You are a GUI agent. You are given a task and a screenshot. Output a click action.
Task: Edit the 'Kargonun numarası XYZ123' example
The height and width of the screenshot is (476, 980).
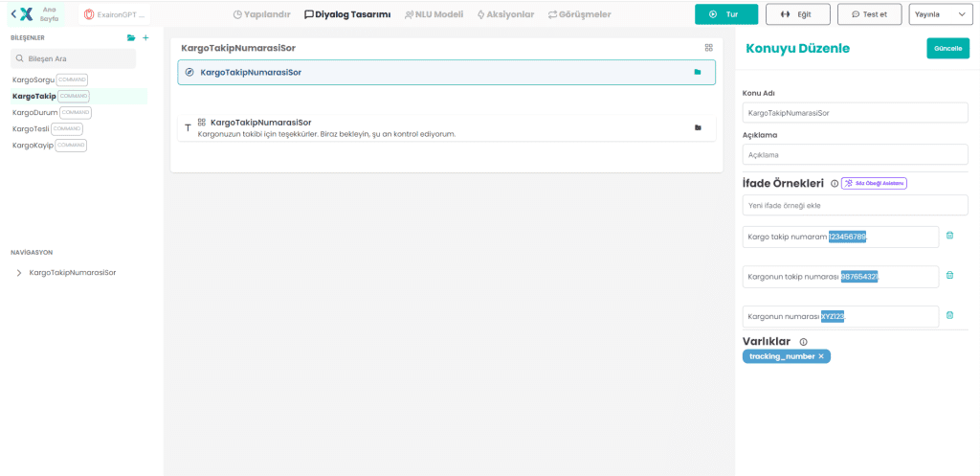840,316
